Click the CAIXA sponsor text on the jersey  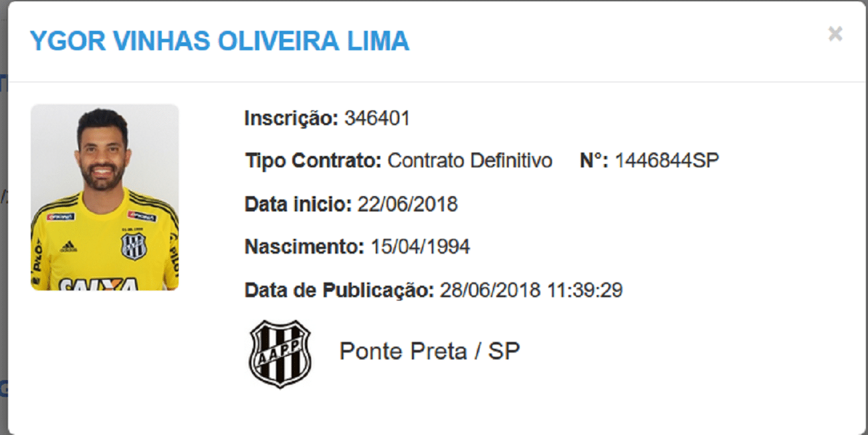98,284
